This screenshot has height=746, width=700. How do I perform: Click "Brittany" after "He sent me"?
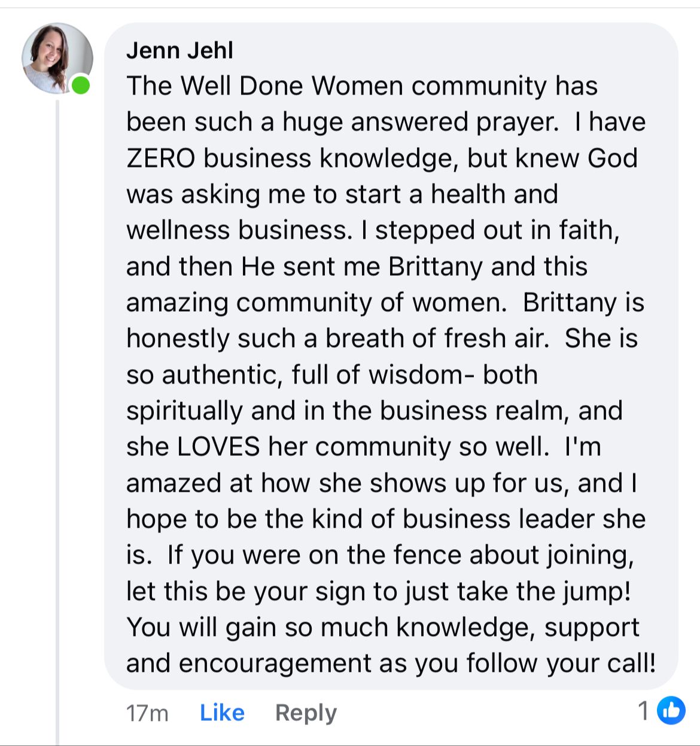point(435,266)
